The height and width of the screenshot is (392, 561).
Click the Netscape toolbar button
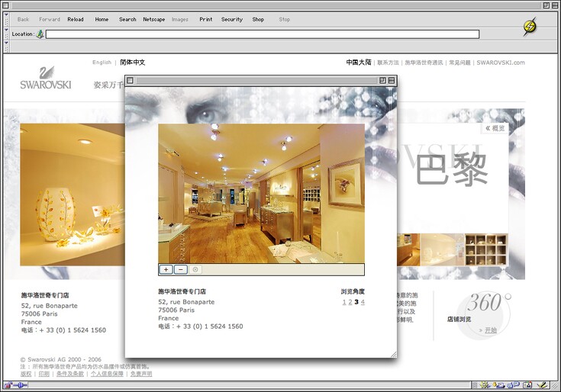154,19
